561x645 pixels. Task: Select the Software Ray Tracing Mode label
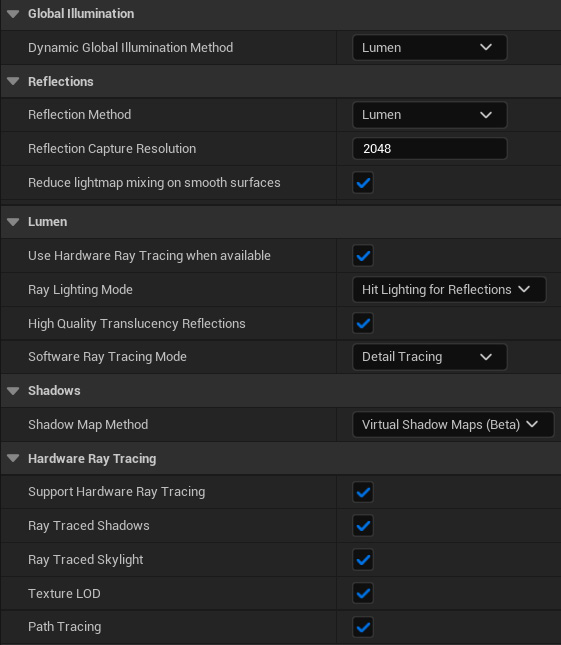coord(107,357)
